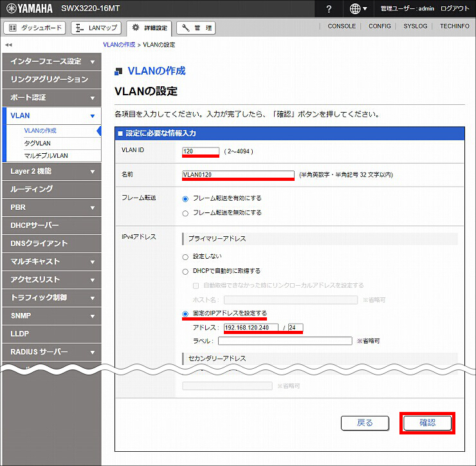Open LLDP in the sidebar
Viewport: 476px width, 466px height.
pos(51,334)
